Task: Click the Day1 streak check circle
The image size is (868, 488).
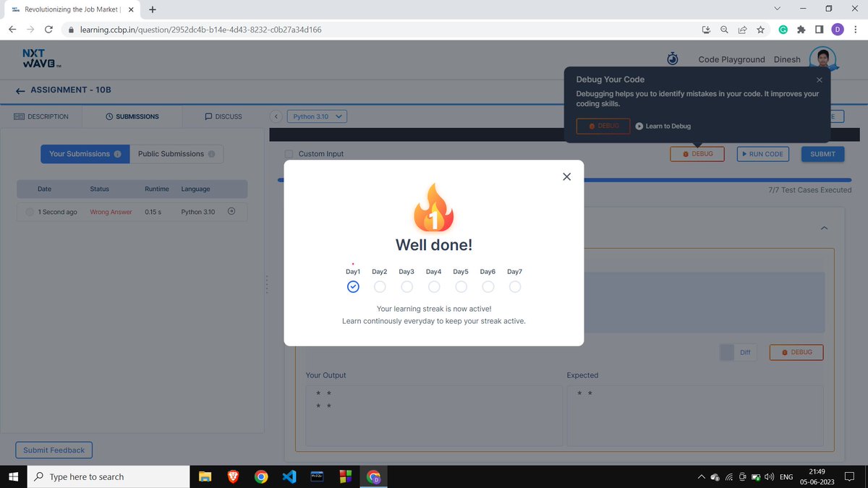Action: point(353,286)
